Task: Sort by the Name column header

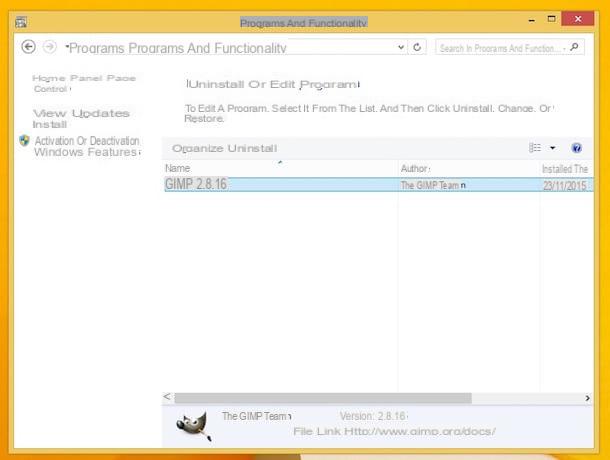Action: tap(177, 169)
